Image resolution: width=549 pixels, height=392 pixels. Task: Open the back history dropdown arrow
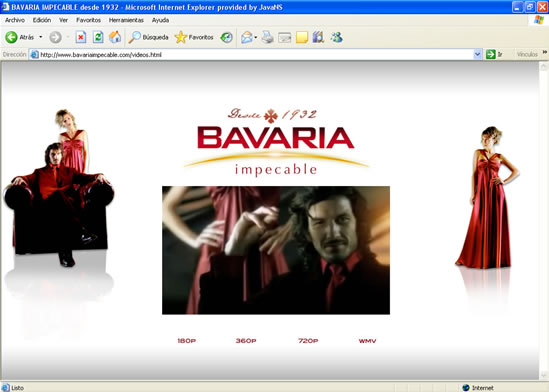point(41,37)
